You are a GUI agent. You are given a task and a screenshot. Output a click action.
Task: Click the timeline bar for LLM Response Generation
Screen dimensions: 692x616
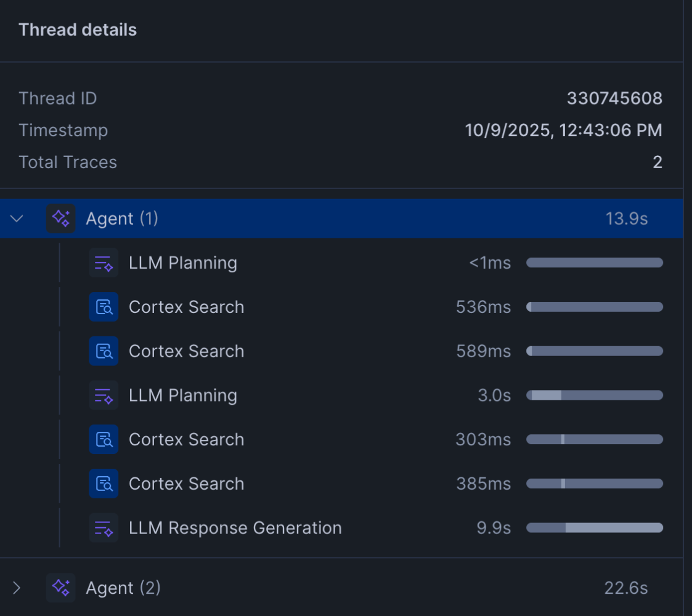[594, 528]
